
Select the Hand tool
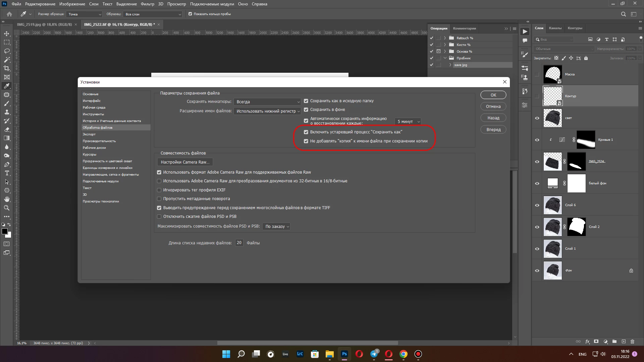7,199
